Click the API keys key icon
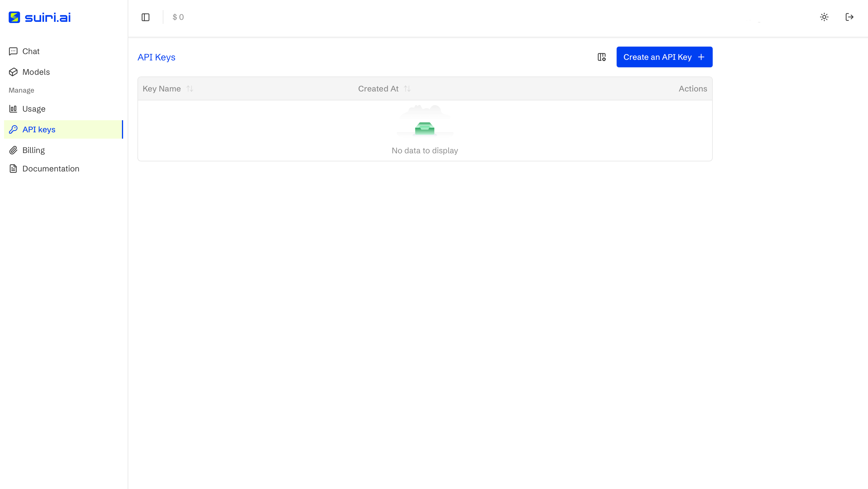The image size is (868, 489). (13, 129)
